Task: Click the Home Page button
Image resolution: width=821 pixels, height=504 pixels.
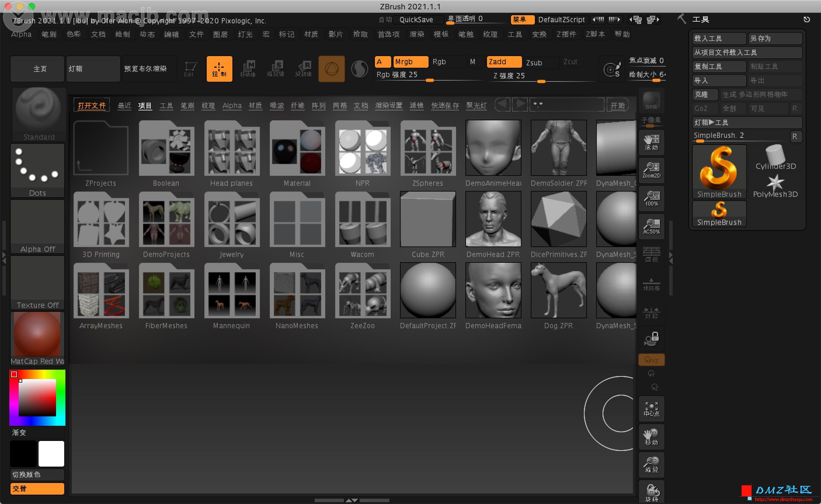Action: (37, 69)
